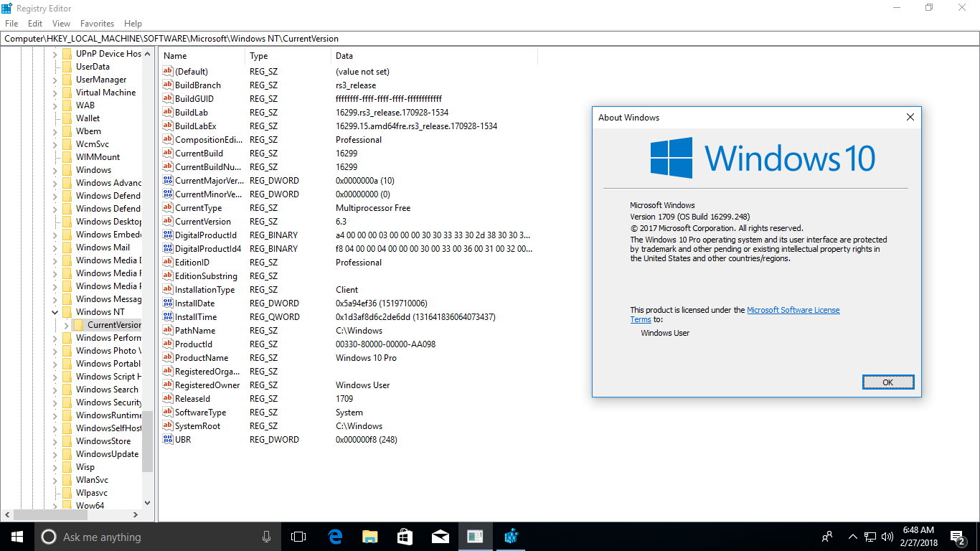This screenshot has height=551, width=980.
Task: Expand the WlanSvc tree node
Action: (x=55, y=480)
